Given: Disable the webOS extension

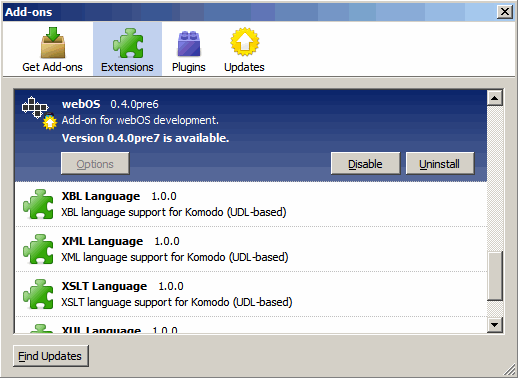Looking at the screenshot, I should [x=365, y=163].
